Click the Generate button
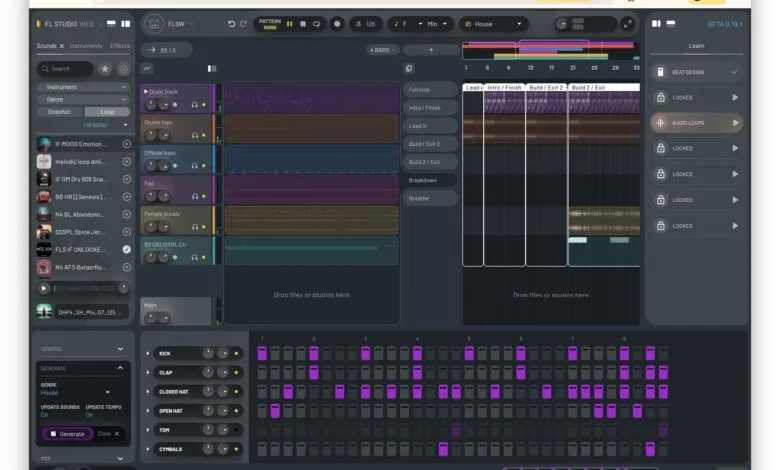This screenshot has height=470, width=780. (67, 434)
